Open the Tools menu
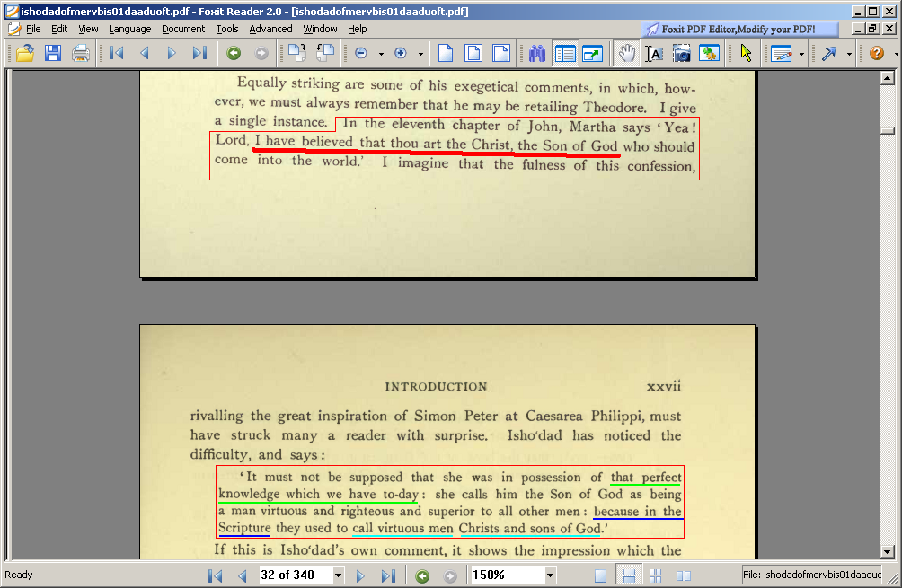The height and width of the screenshot is (588, 902). (227, 29)
